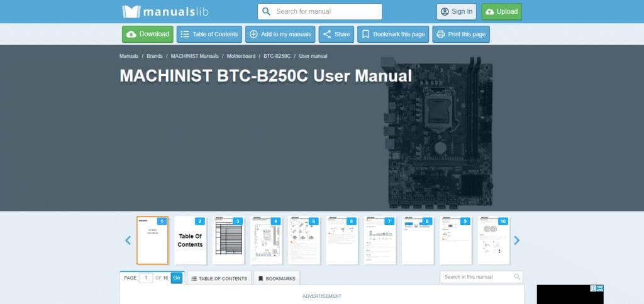Open BTC-B250C breadcrumb link
Screen dimensions: 644x304
(277, 56)
